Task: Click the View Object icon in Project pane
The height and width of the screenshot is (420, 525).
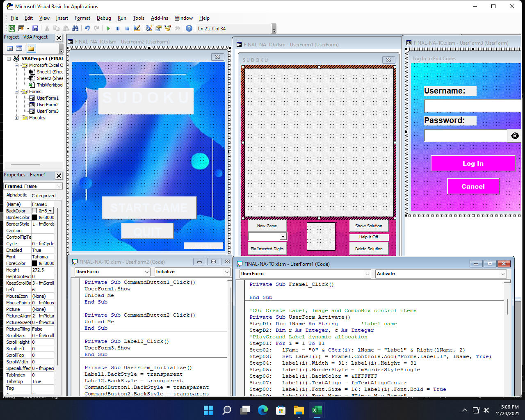Action: click(x=19, y=48)
